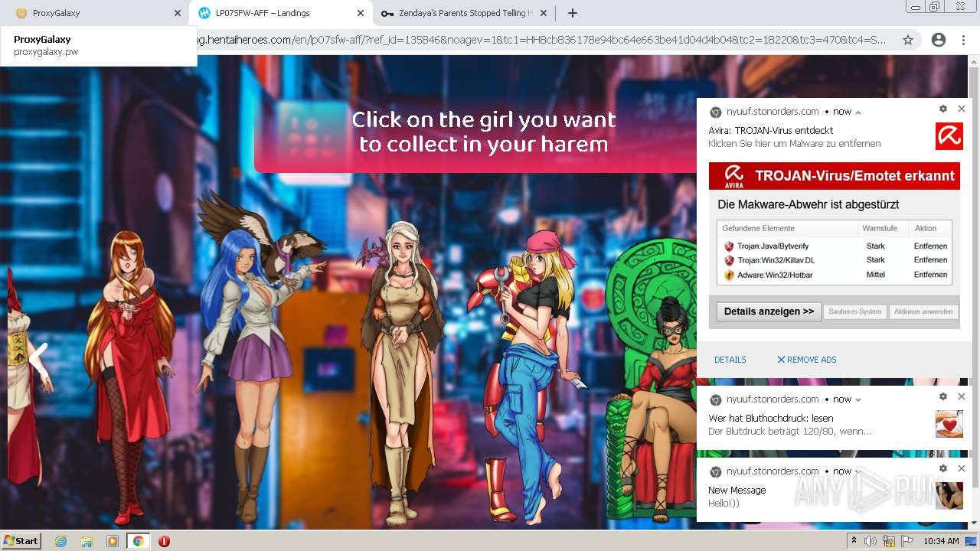The width and height of the screenshot is (980, 551).
Task: Open settings of Bluthochdruck notification
Action: (x=943, y=396)
